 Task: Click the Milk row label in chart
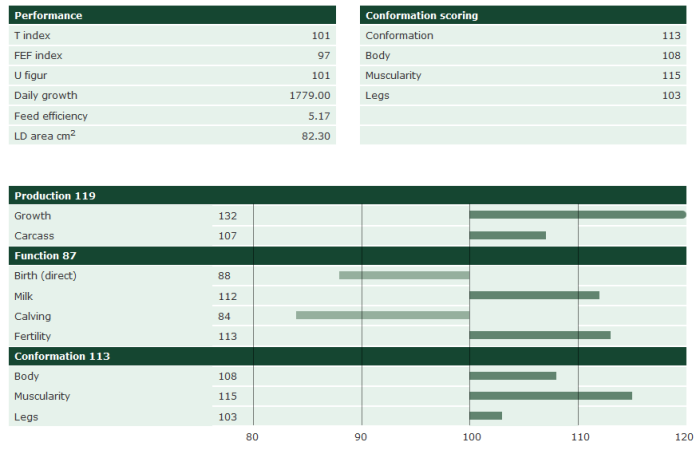[25, 296]
